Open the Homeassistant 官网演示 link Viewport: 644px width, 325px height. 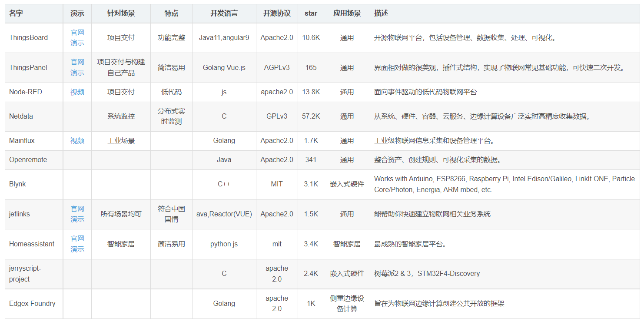pyautogui.click(x=77, y=244)
